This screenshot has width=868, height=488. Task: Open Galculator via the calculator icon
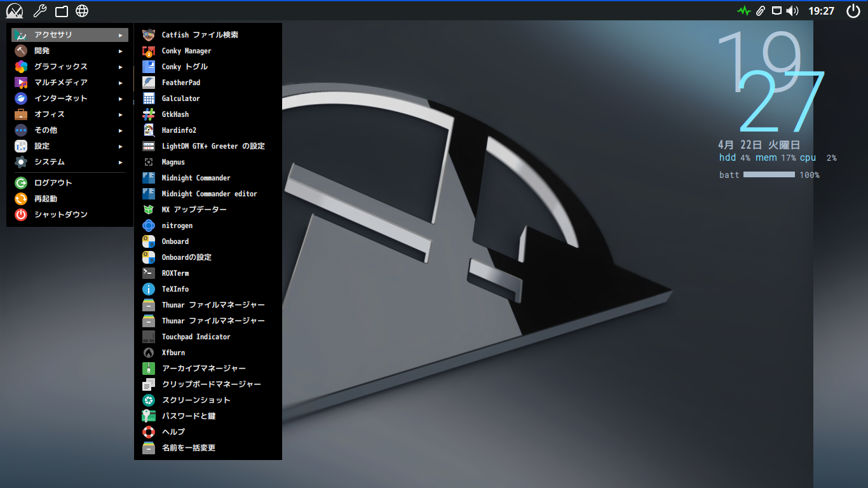pyautogui.click(x=149, y=98)
